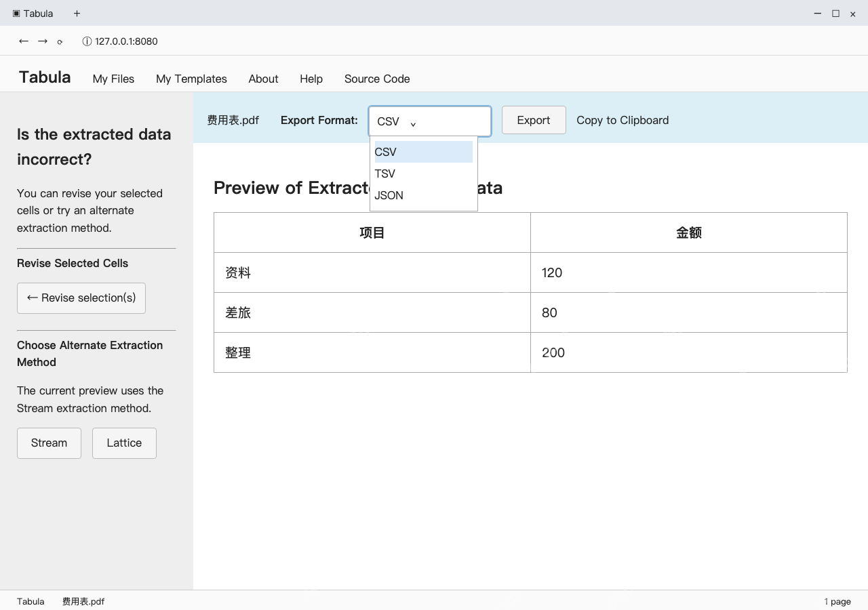This screenshot has height=610, width=868.
Task: Close the browser window
Action: point(853,14)
